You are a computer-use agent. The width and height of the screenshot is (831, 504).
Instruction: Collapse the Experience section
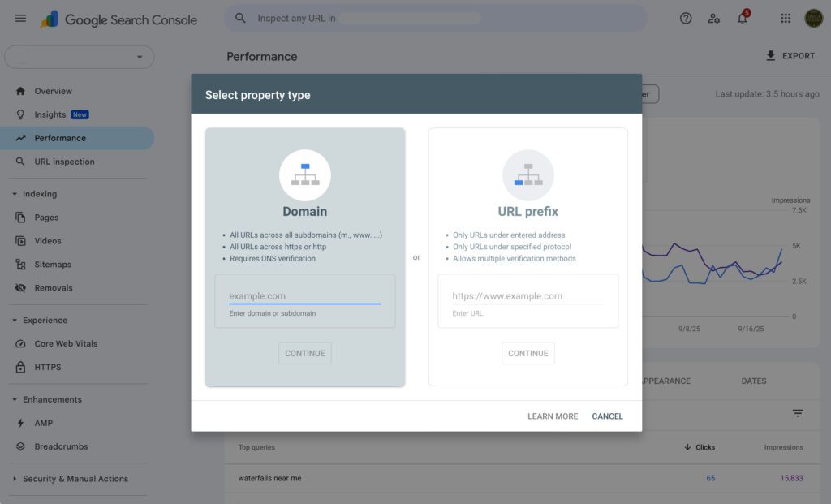point(15,321)
